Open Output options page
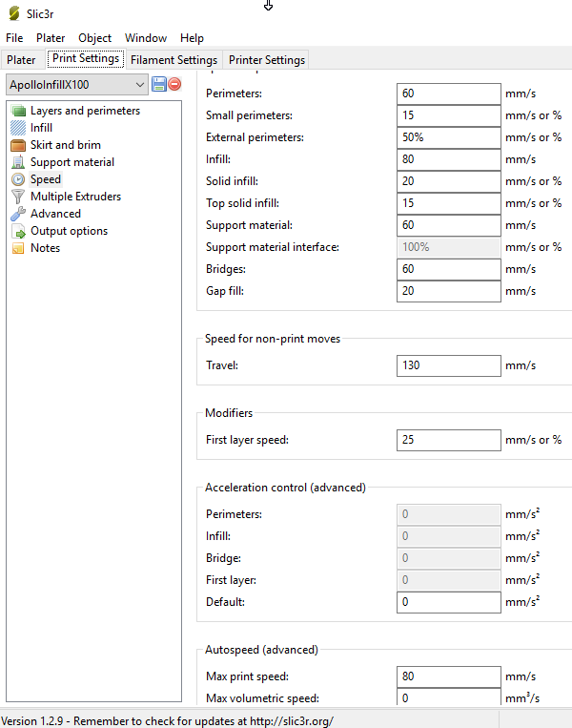Viewport: 572px width, 728px height. [x=68, y=231]
